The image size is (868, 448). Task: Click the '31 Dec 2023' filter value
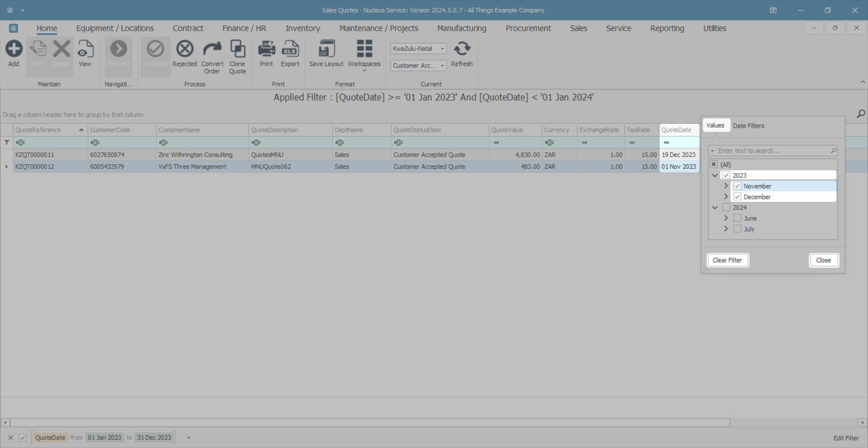point(154,438)
